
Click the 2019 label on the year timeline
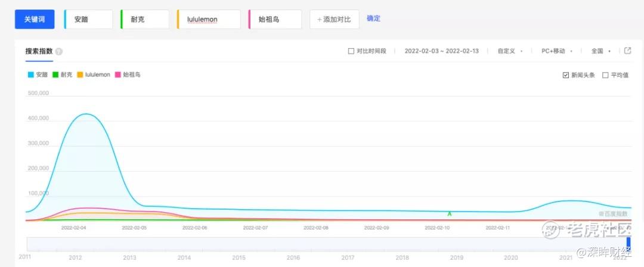pyautogui.click(x=457, y=258)
